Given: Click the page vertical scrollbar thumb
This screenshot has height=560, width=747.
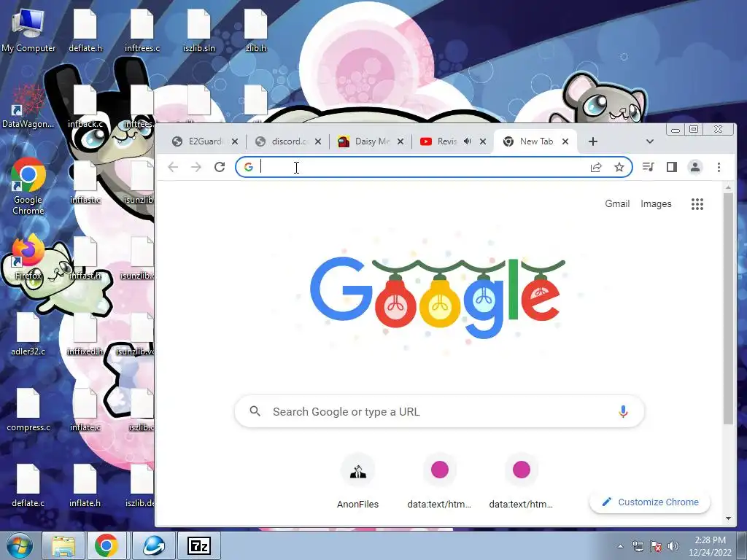Looking at the screenshot, I should [x=728, y=308].
